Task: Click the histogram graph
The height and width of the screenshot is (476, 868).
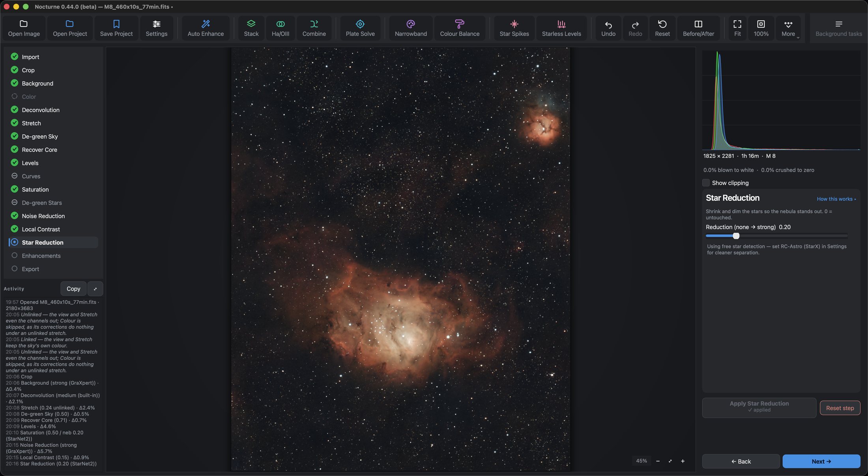Action: coord(781,100)
